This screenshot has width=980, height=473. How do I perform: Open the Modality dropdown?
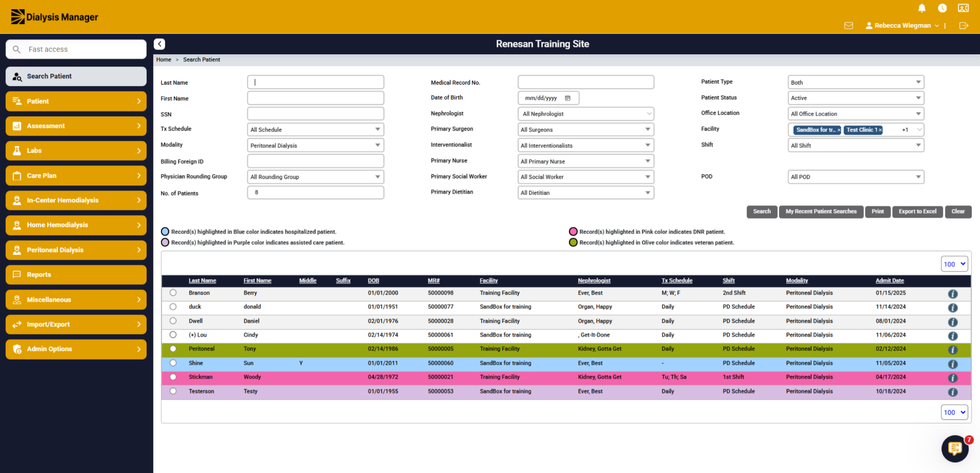315,145
